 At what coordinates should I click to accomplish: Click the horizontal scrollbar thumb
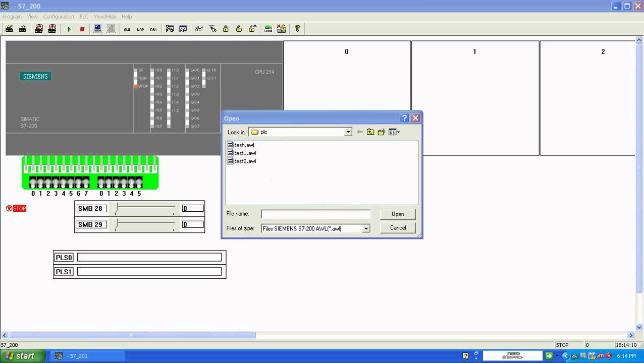click(x=132, y=335)
